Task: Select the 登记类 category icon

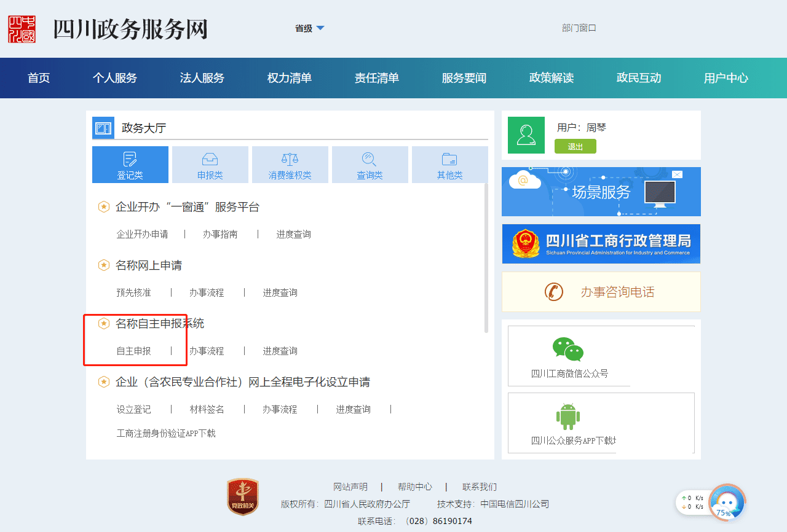Action: point(130,160)
